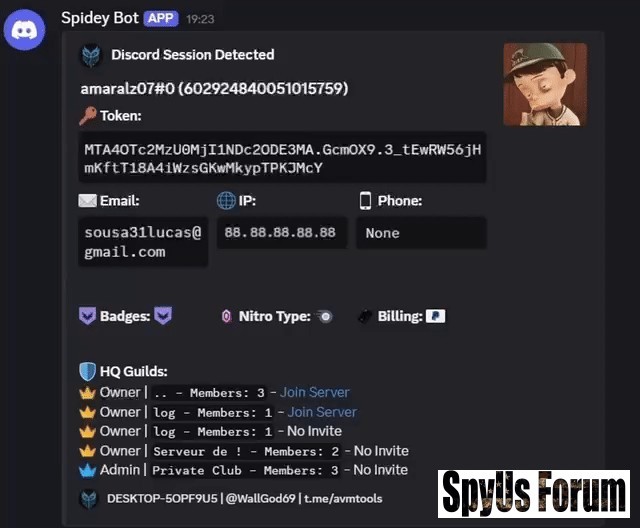Click the footer icon beside DESKTOP-5OPF9U5
The height and width of the screenshot is (528, 640).
tap(89, 499)
